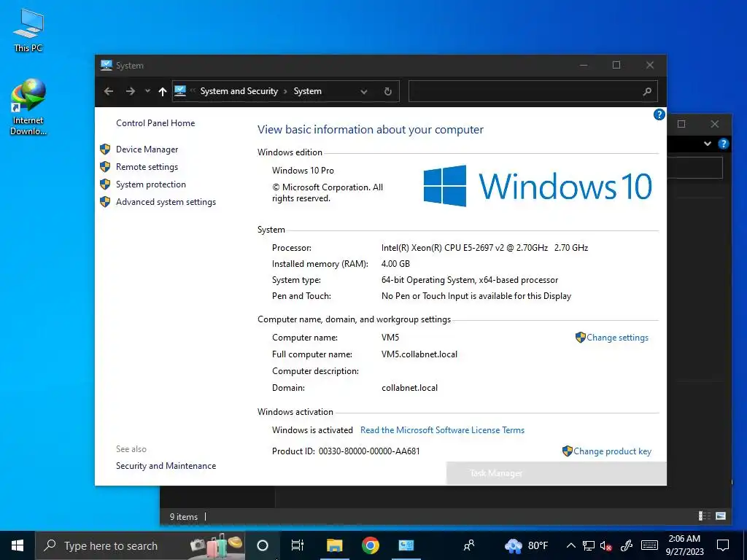This screenshot has width=747, height=560.
Task: Click the taskbar search box
Action: pos(140,545)
